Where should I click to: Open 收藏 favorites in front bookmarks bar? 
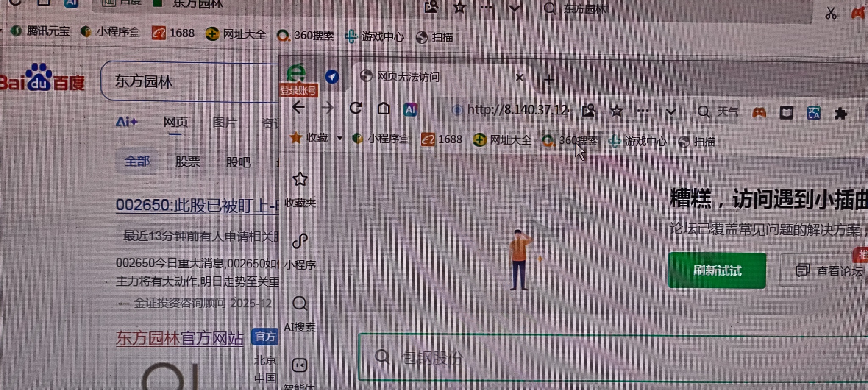pyautogui.click(x=309, y=138)
